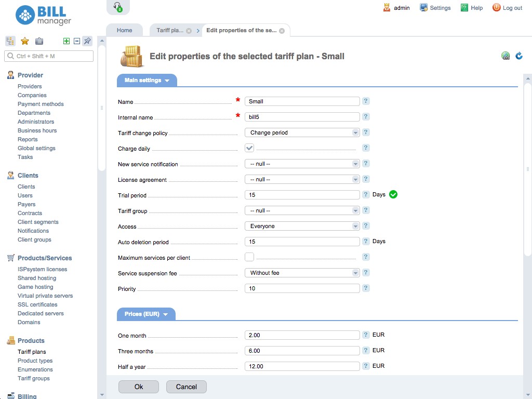Click Log out at top right
Screen dimensions: 532x399
pyautogui.click(x=511, y=8)
